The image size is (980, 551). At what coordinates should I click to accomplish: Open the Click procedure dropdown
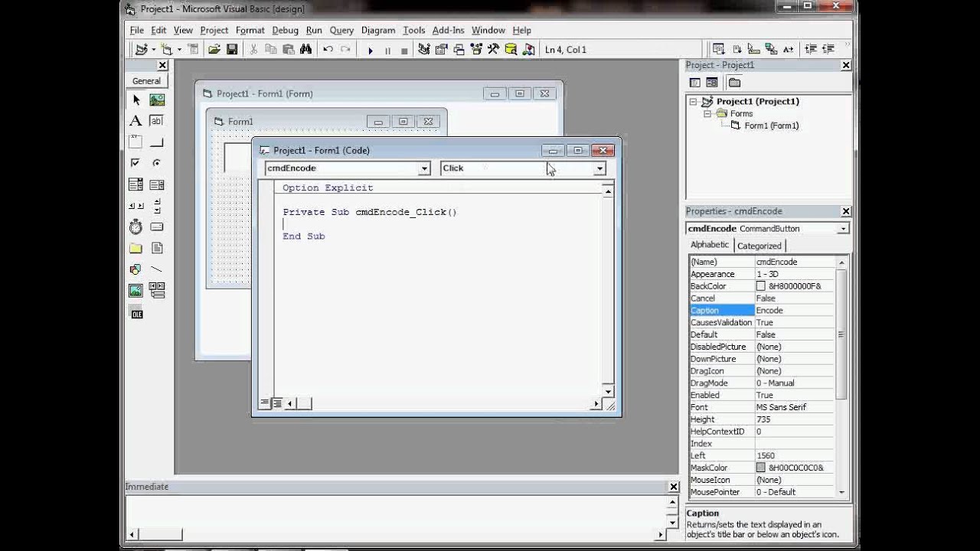(x=599, y=168)
